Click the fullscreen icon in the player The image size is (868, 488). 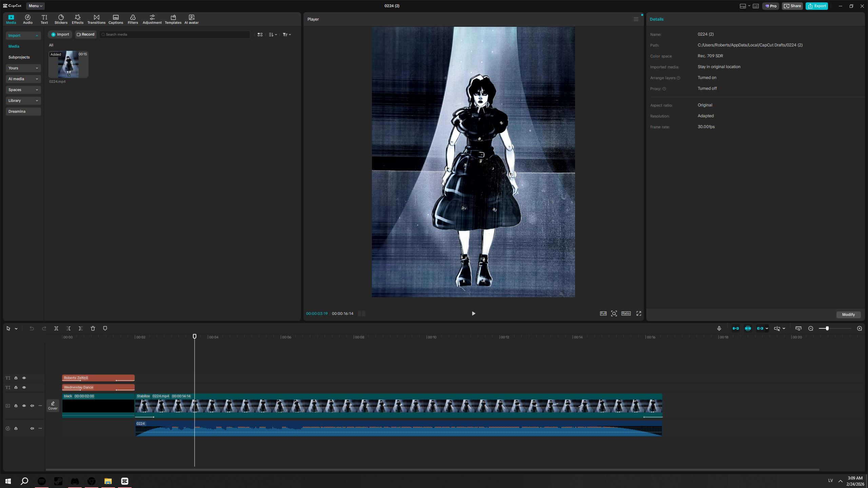coord(639,313)
